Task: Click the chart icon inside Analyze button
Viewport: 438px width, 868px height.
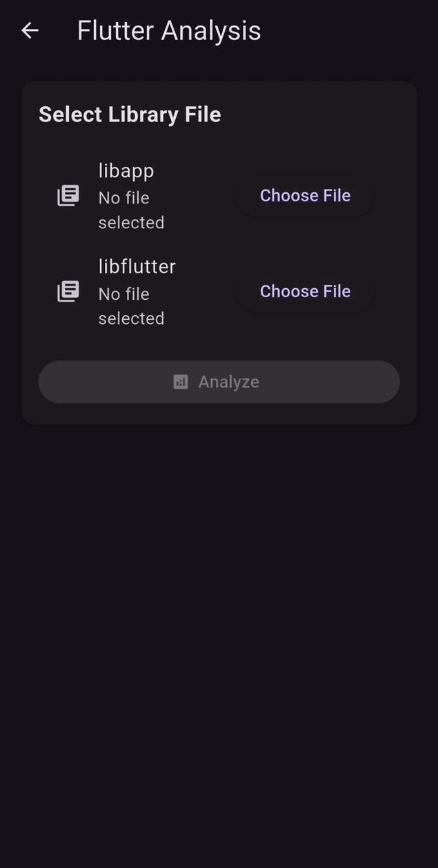Action: coord(180,381)
